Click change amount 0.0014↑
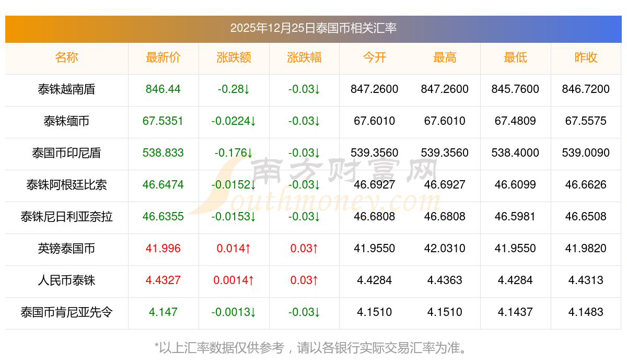This screenshot has width=627, height=364. point(234,280)
